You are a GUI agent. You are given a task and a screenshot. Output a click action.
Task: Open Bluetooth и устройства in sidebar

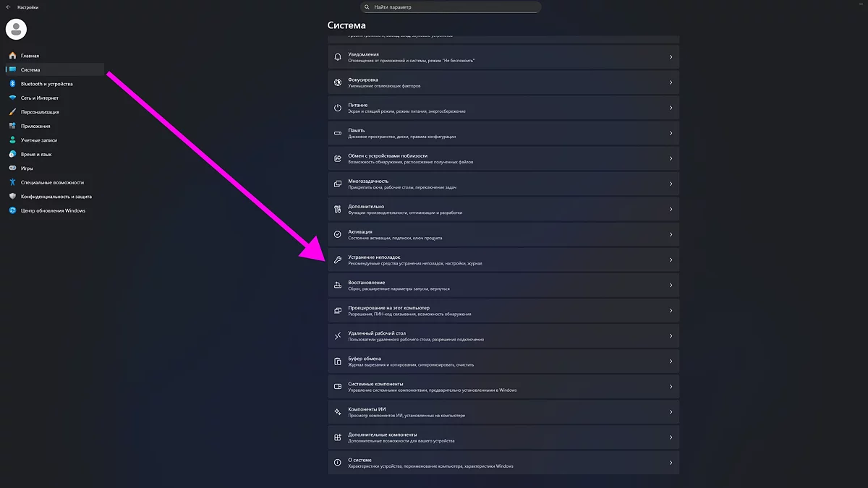46,84
